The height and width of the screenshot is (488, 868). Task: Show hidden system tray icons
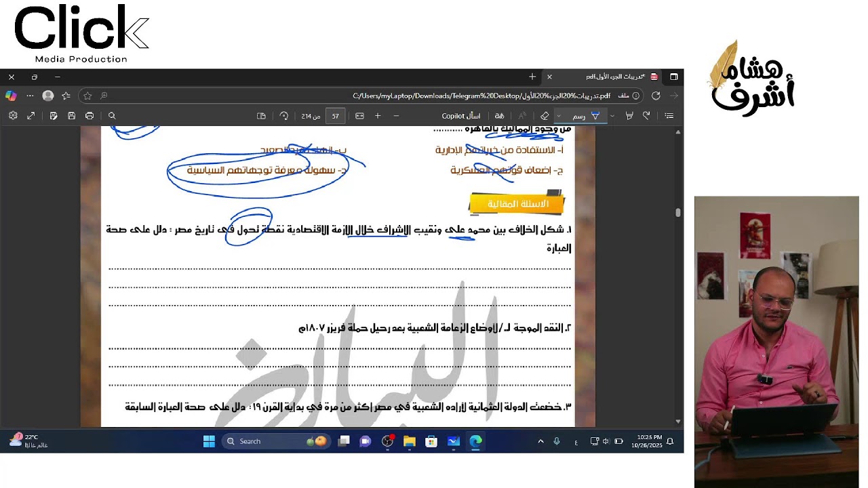click(x=540, y=441)
